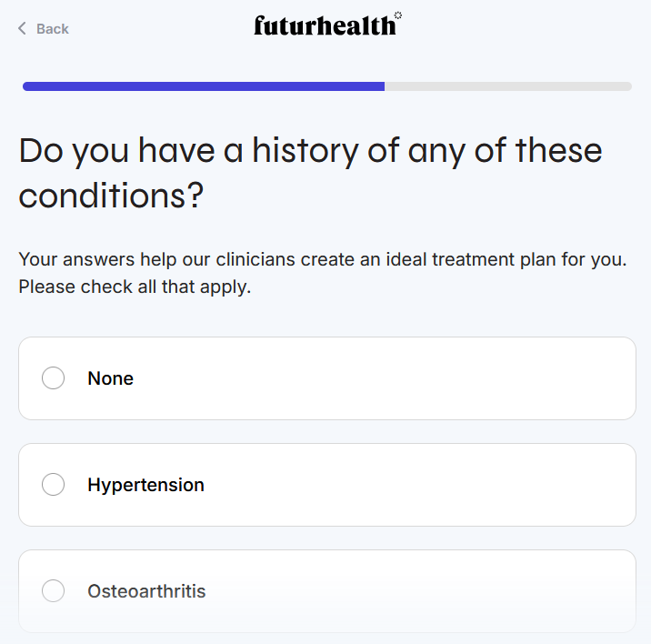Viewport: 651px width, 644px height.
Task: Click the small sun symbol above the logo
Action: tap(398, 15)
